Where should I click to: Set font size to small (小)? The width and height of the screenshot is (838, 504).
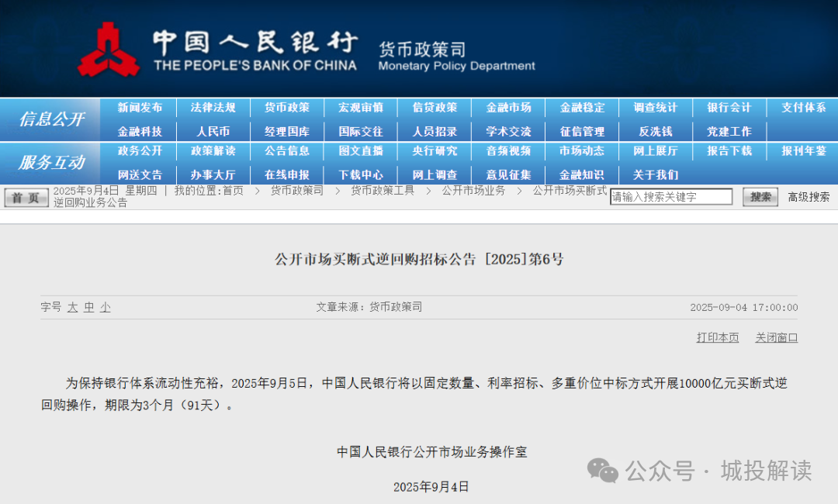[105, 307]
